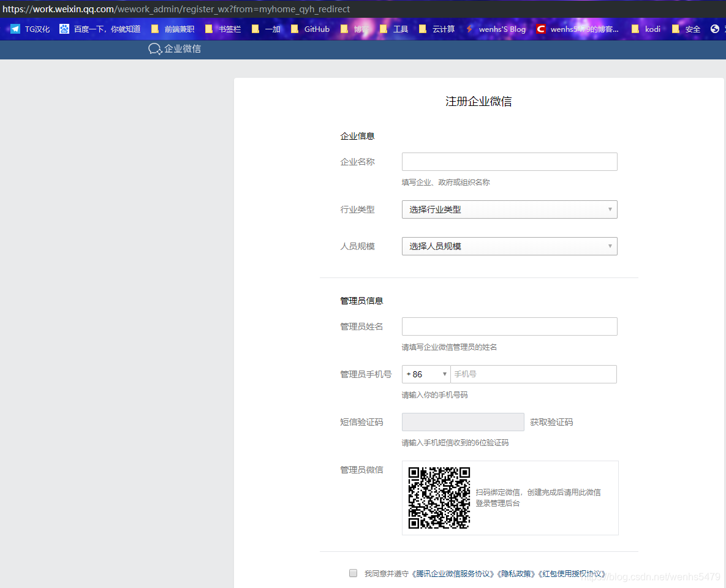Screen dimensions: 726x588
Task: Click the hint 请输入你的手机号码
Action: [x=434, y=395]
